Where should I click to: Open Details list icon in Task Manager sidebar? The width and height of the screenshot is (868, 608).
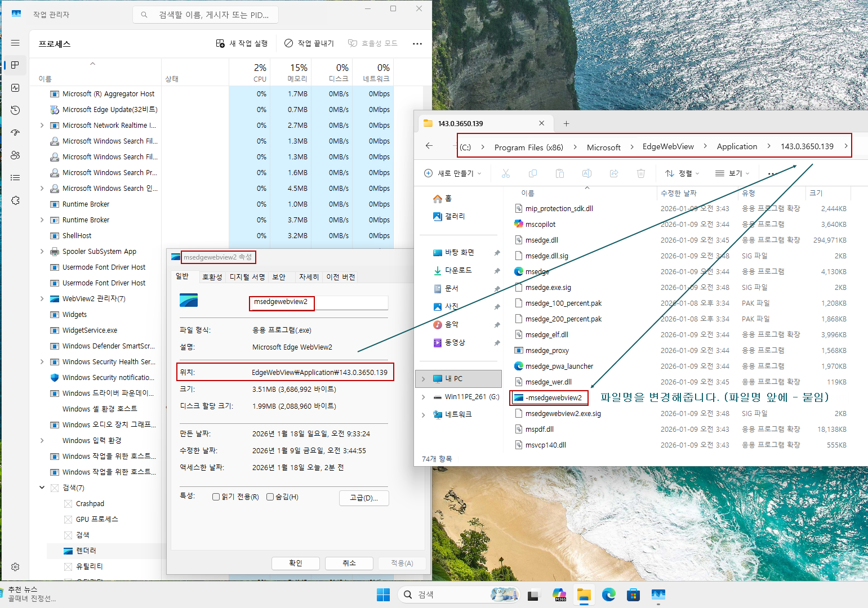coord(15,178)
